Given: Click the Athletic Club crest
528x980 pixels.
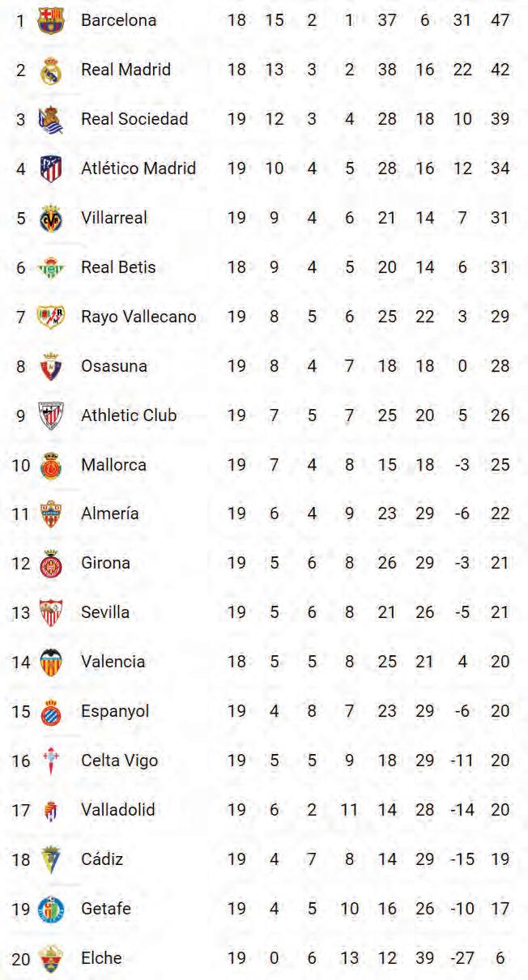Looking at the screenshot, I should 51,416.
